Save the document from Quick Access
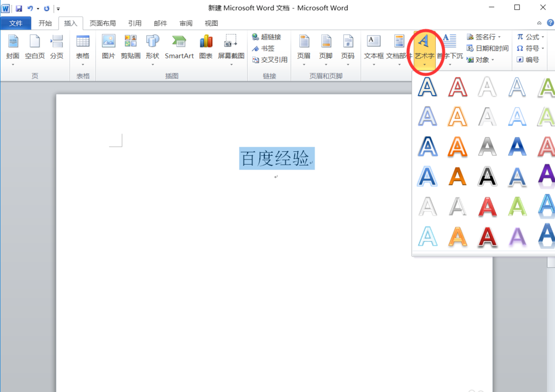 click(x=19, y=8)
